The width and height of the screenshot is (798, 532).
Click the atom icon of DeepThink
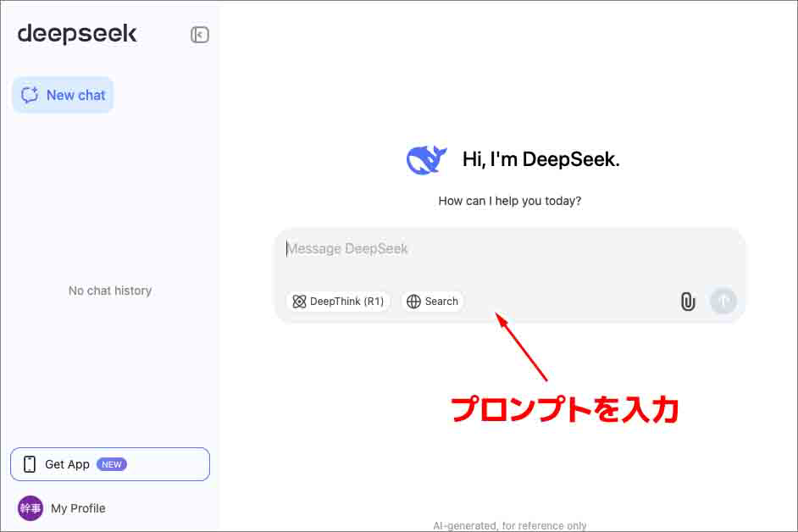299,302
